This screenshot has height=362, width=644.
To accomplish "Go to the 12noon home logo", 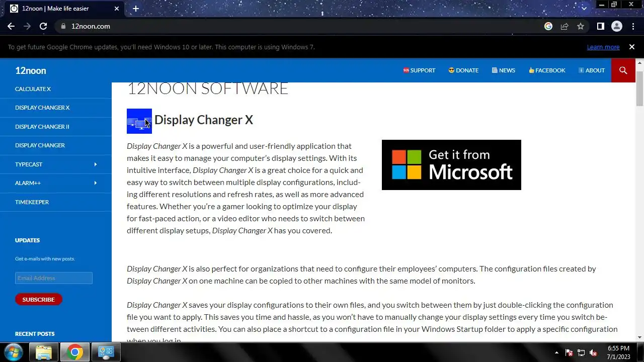I will (31, 70).
